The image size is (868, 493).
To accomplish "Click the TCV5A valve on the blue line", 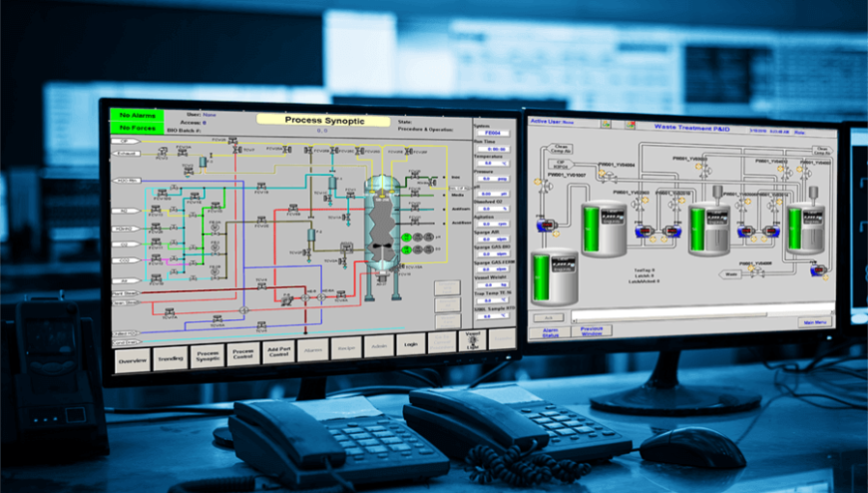I will pos(217,319).
